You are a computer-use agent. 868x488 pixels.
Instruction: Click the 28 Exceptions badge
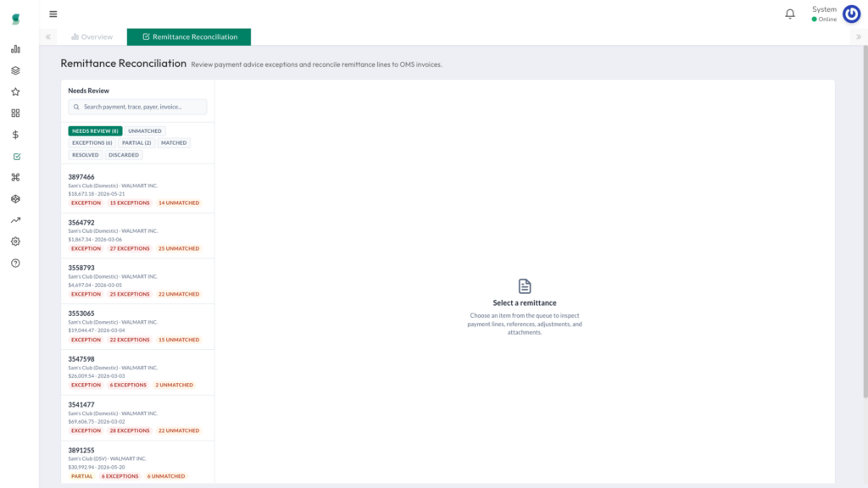[130, 430]
